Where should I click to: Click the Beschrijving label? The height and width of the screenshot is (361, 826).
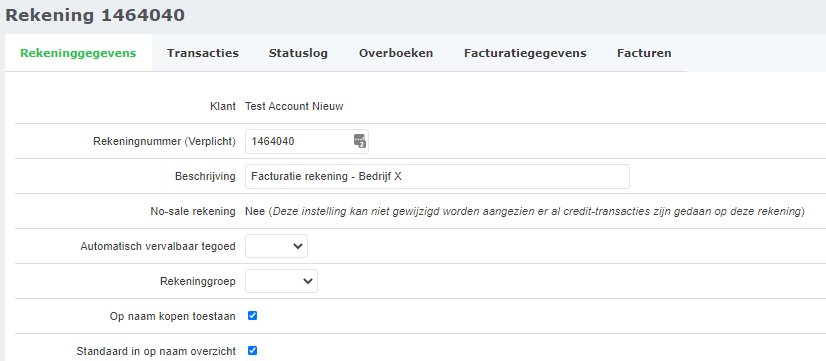(205, 177)
